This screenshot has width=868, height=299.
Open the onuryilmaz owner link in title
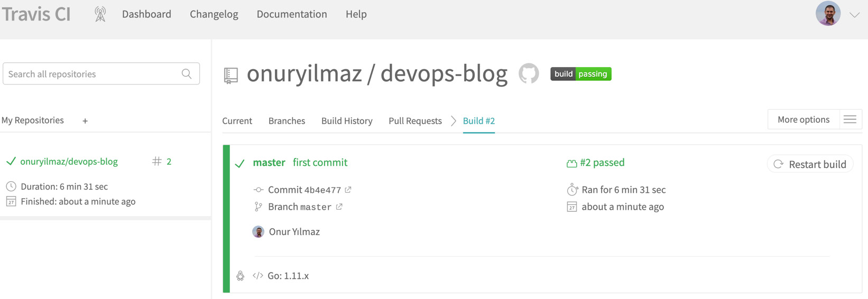(x=304, y=73)
